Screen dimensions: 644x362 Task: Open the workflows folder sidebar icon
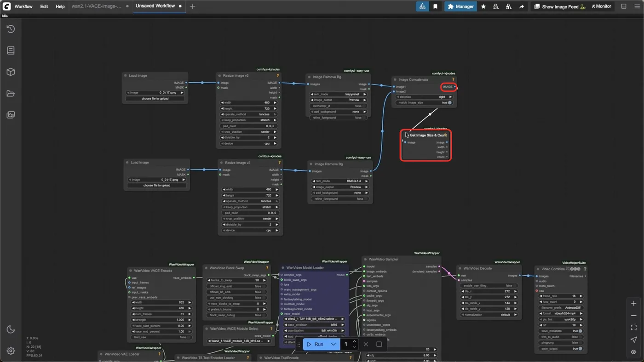[x=11, y=94]
